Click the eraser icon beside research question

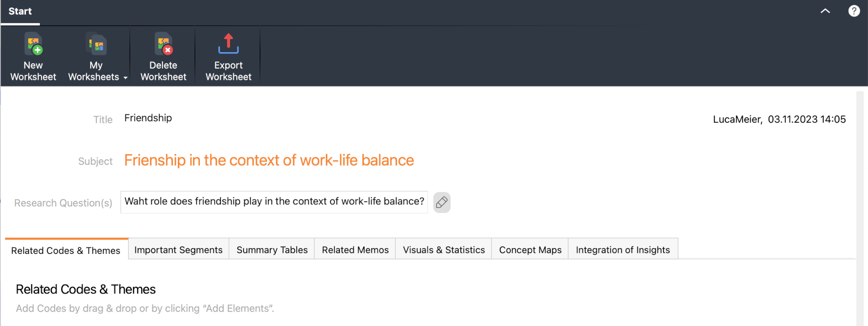click(x=442, y=203)
